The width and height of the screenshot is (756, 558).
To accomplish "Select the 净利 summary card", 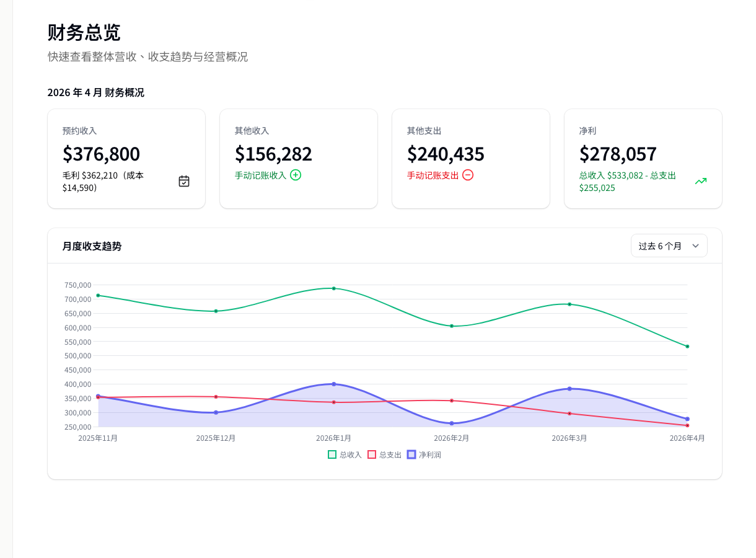I will pyautogui.click(x=643, y=158).
